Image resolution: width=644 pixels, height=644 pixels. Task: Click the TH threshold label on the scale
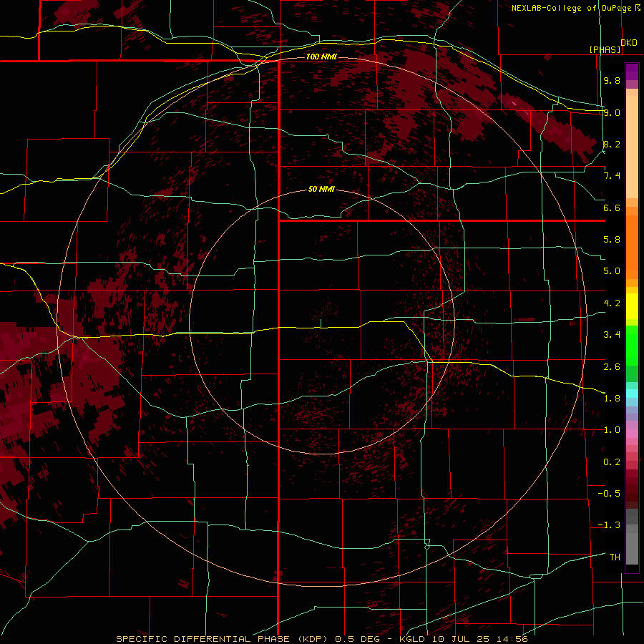pyautogui.click(x=615, y=557)
